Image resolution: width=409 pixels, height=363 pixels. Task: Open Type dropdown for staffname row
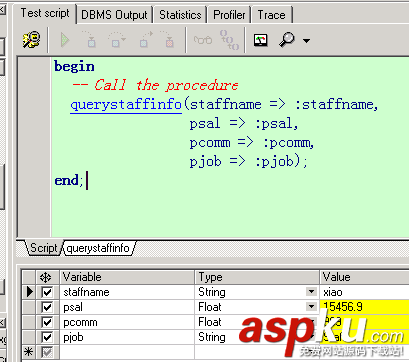click(x=311, y=292)
